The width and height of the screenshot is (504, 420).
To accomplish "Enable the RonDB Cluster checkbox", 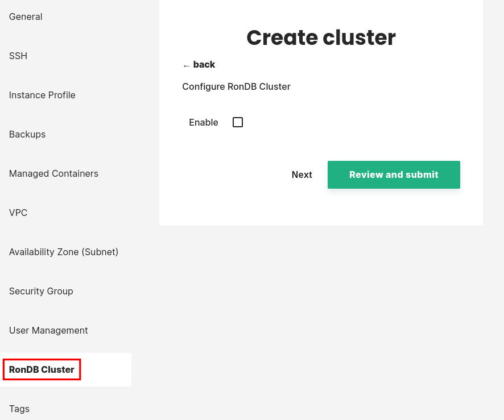I will [238, 122].
